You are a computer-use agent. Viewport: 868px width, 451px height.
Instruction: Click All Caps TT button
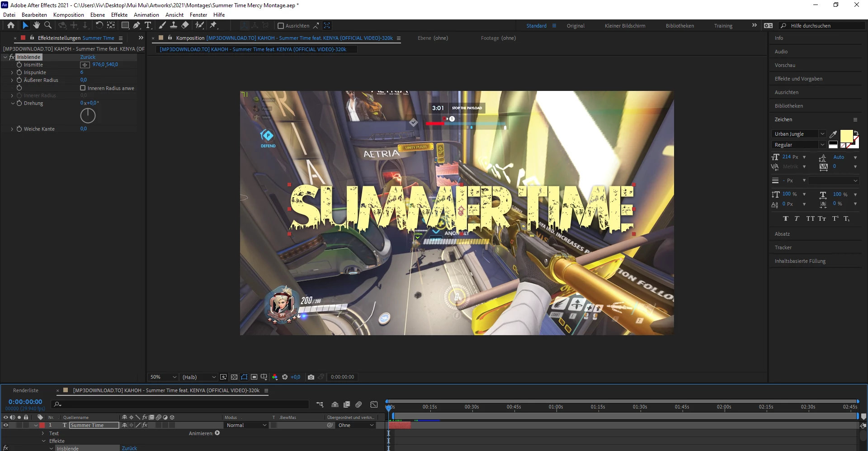click(810, 218)
